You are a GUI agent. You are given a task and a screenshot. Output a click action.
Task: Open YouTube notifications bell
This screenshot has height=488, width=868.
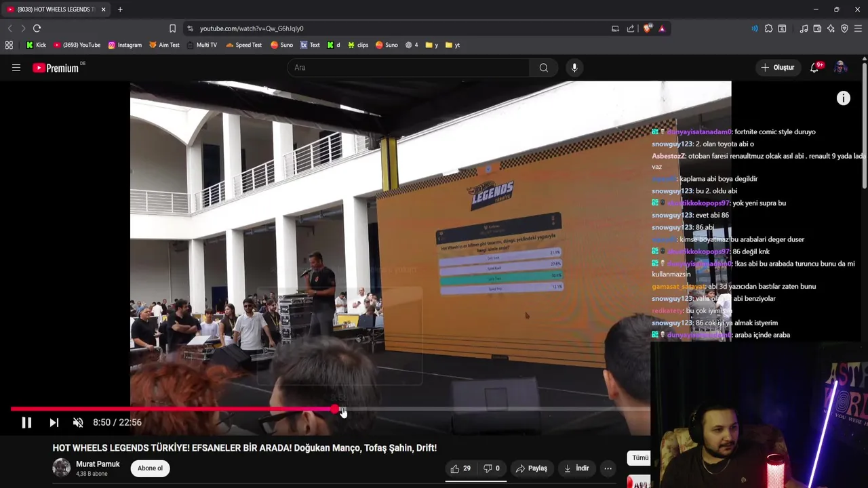click(x=814, y=68)
